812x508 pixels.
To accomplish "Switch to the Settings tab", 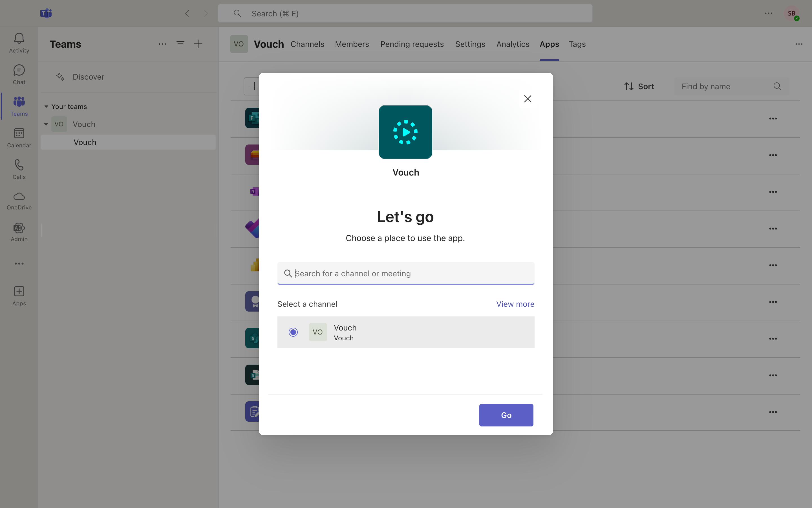I will click(470, 44).
